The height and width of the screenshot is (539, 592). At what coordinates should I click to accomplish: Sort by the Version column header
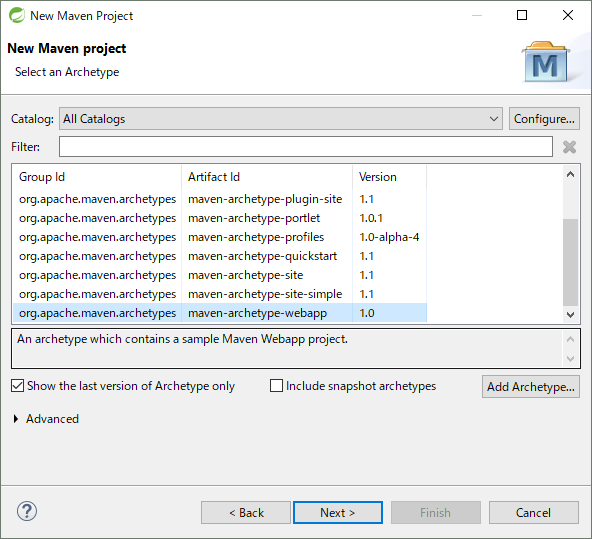390,177
